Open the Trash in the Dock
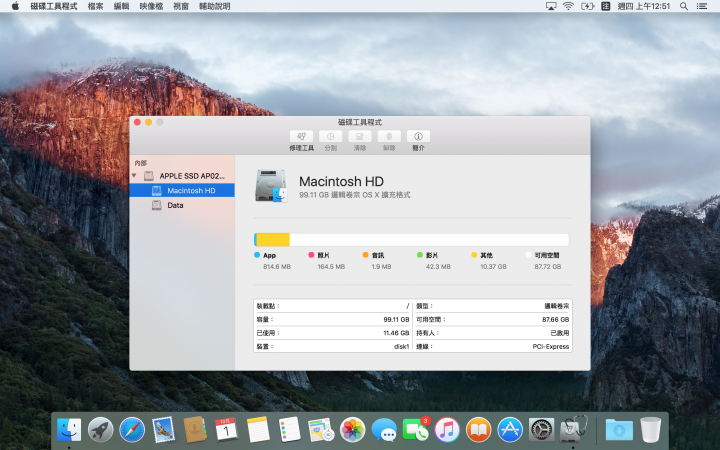The height and width of the screenshot is (450, 720). (x=650, y=430)
